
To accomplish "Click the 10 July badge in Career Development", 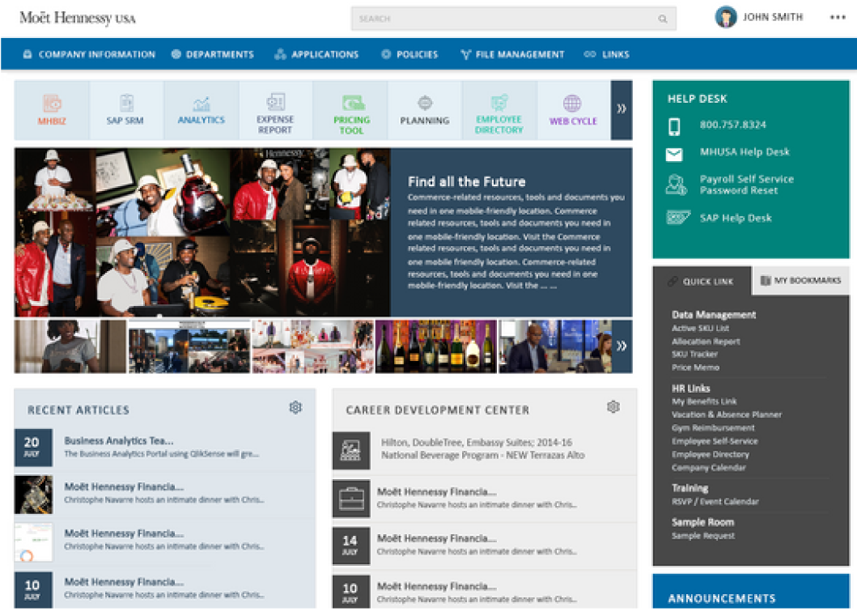I will [351, 592].
